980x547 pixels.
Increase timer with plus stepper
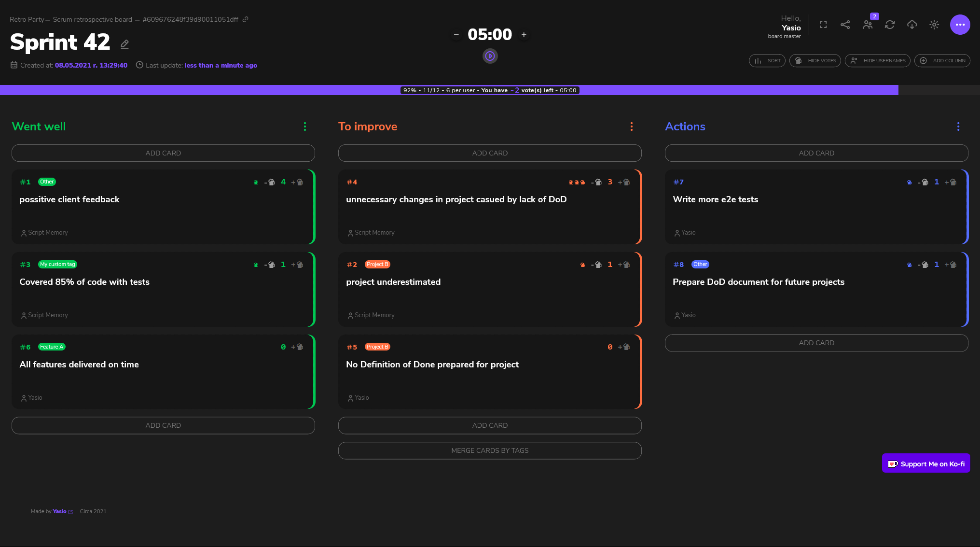coord(524,35)
